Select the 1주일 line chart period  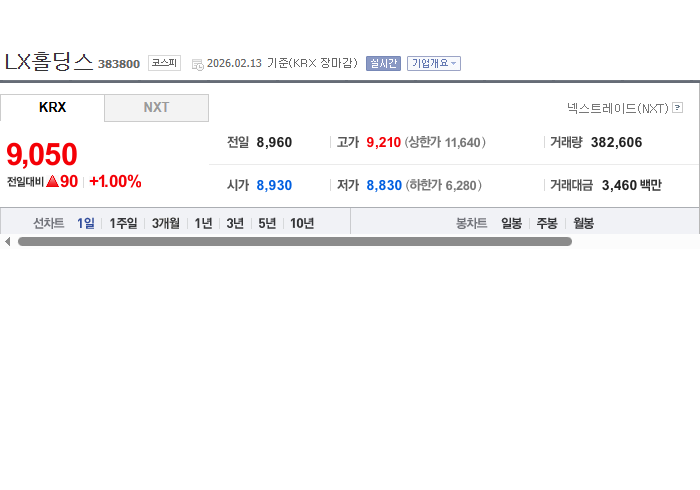tap(123, 223)
